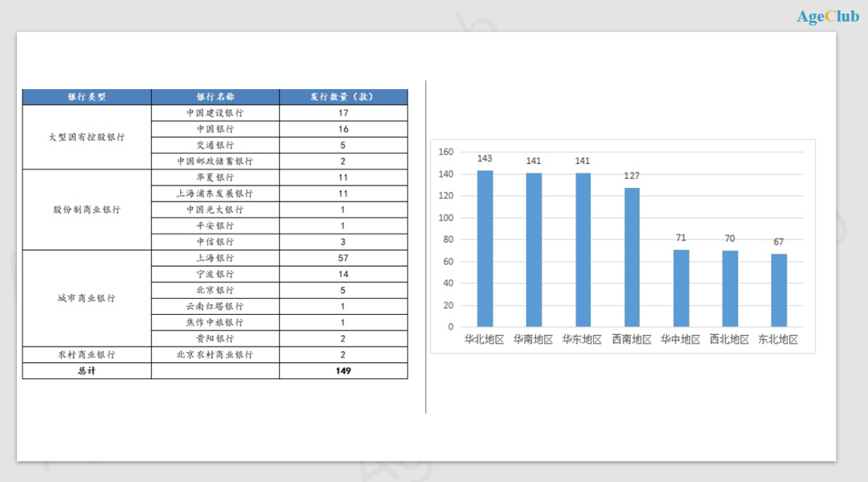Select the 上海浦东发展银行 name cell
868x482 pixels.
click(215, 193)
